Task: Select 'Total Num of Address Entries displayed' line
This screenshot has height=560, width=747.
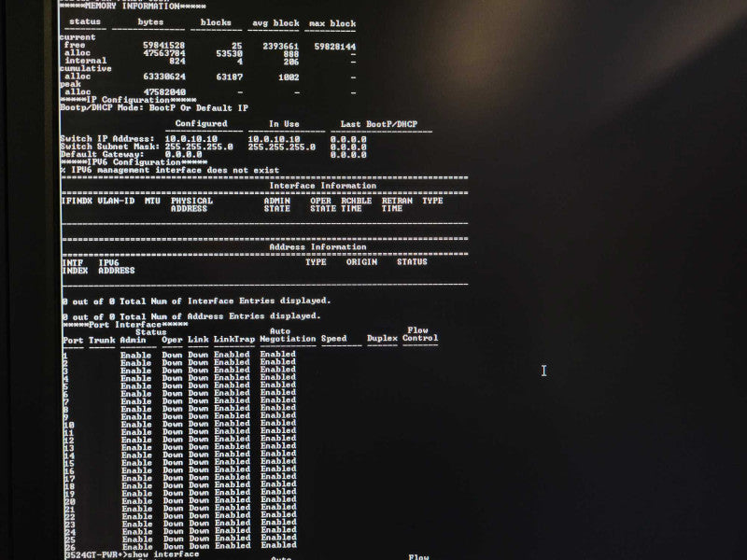Action: coord(191,316)
